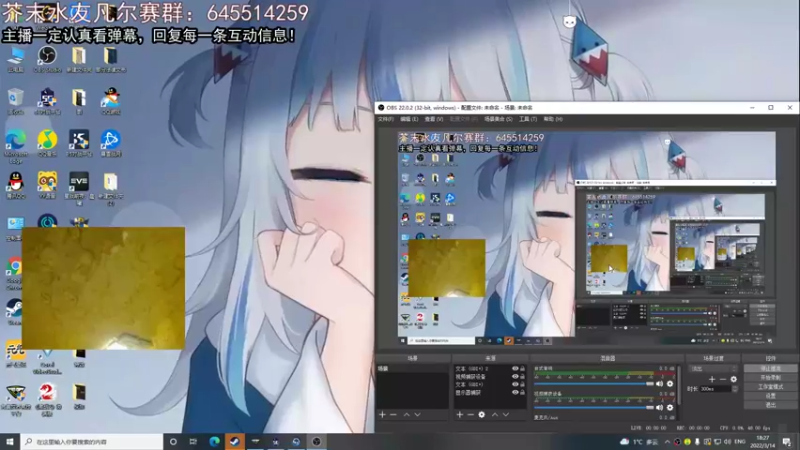The height and width of the screenshot is (450, 800).
Task: Open transition properties gear icon
Action: tap(734, 379)
